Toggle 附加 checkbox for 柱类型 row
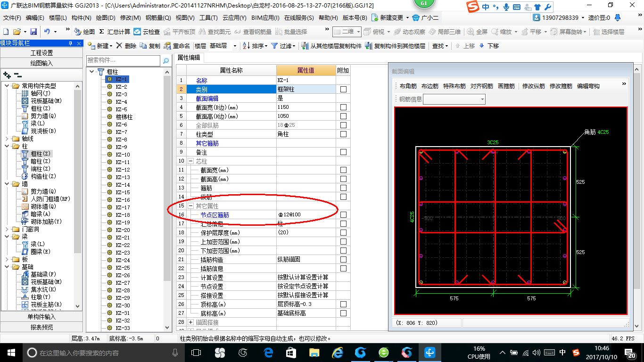Viewport: 644px width, 362px height. [343, 134]
